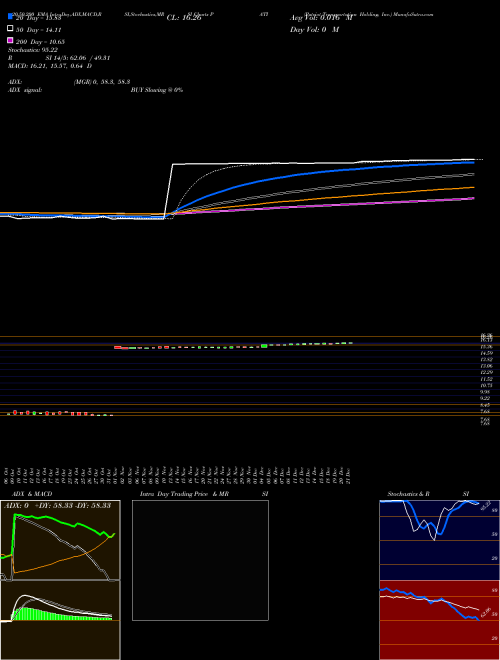
Task: Click the first red candle after the price gap
Action: coord(118,347)
